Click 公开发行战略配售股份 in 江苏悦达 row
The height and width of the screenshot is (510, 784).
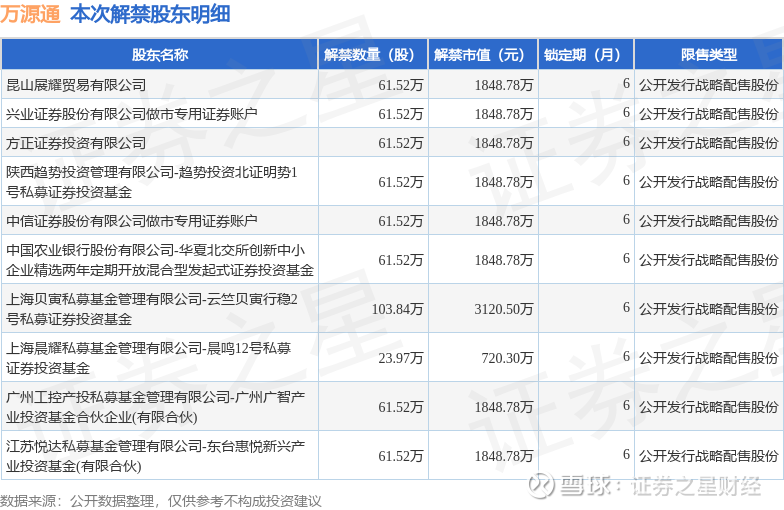(x=709, y=456)
